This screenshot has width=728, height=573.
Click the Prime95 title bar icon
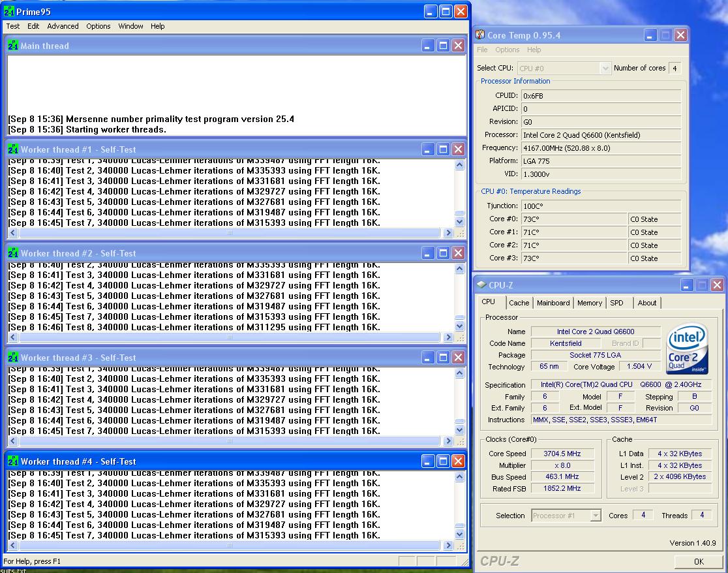pos(8,11)
